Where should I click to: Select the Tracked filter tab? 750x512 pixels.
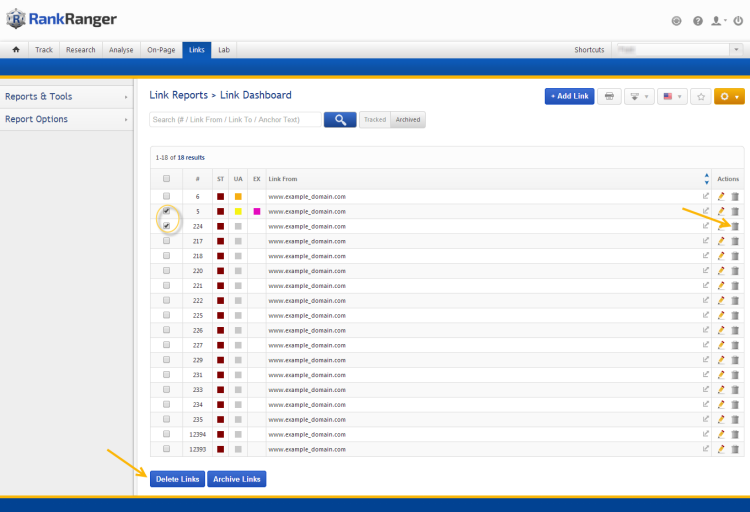coord(375,119)
